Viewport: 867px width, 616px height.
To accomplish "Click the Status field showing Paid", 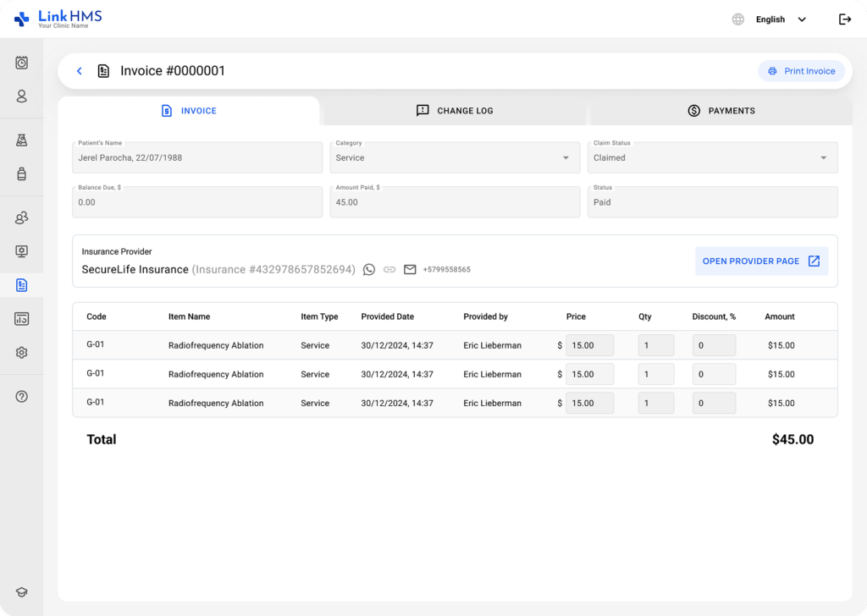I will coord(712,202).
